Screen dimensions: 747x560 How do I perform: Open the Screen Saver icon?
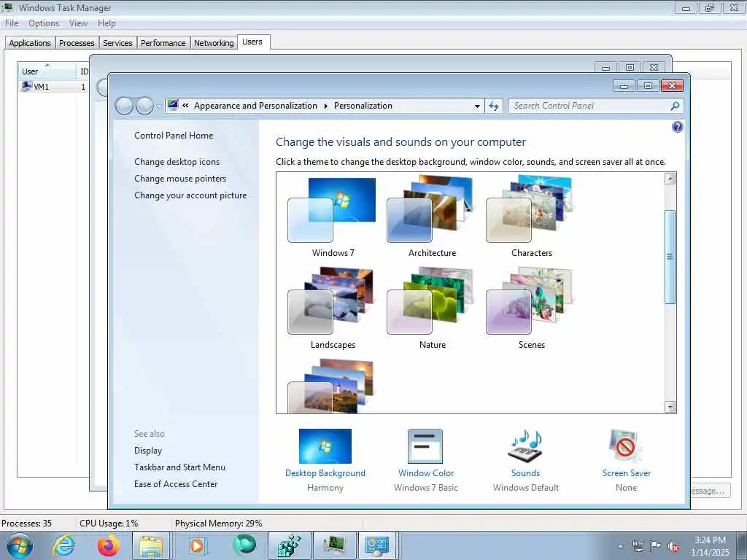(x=626, y=446)
